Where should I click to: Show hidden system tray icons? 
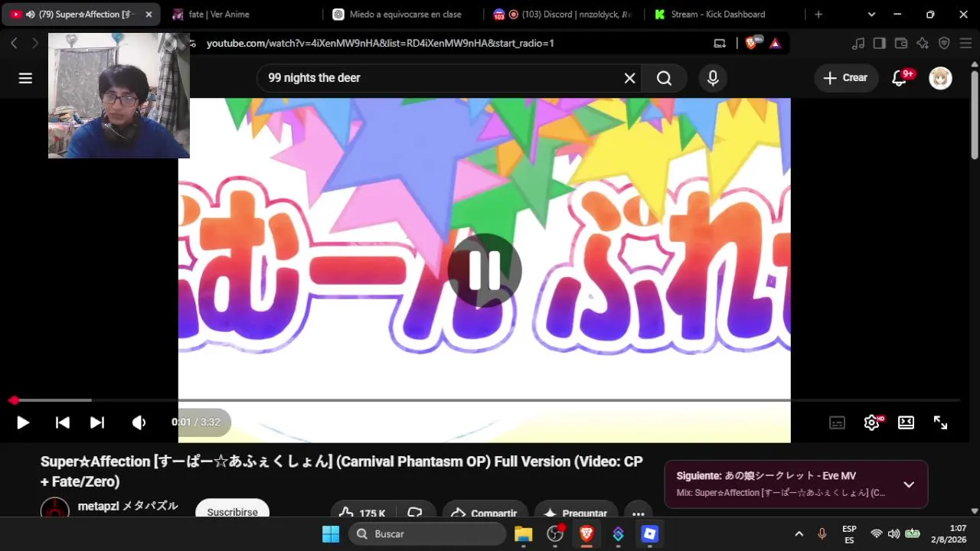tap(799, 534)
